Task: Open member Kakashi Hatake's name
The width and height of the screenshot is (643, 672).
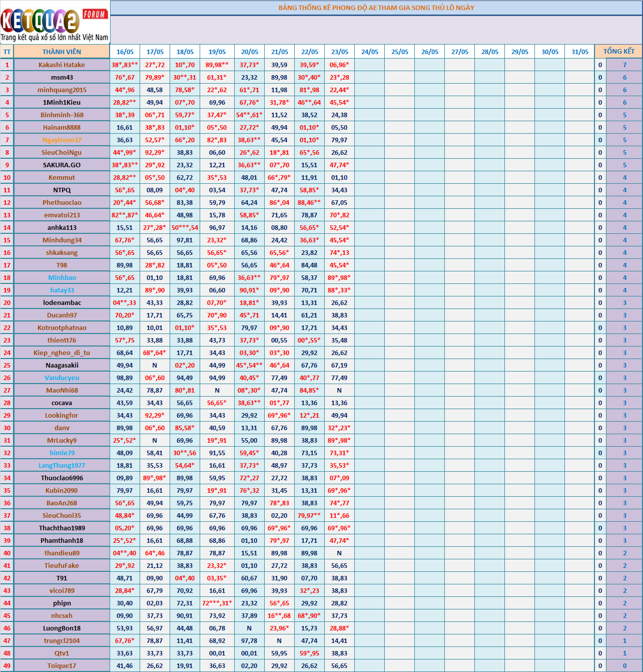Action: (62, 65)
